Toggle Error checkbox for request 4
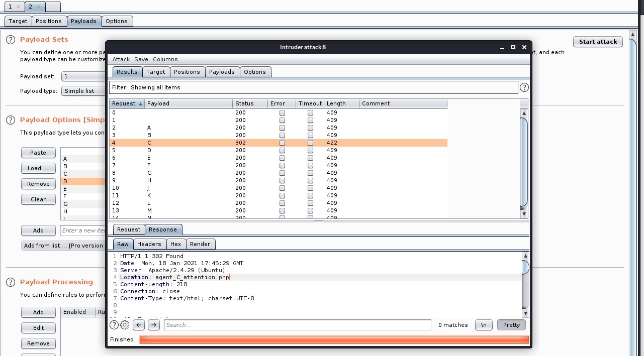Screen dimensions: 644x356 (x=282, y=143)
